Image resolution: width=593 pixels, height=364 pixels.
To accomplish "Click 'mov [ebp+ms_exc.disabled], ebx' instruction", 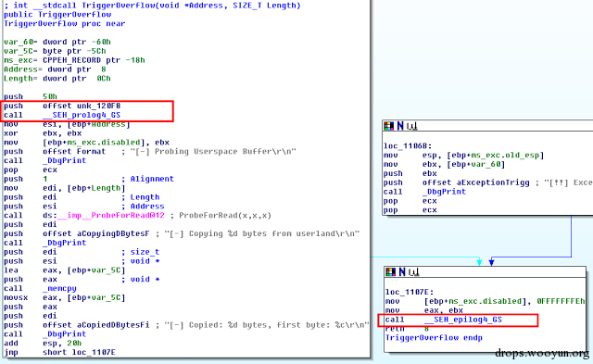I will (86, 142).
